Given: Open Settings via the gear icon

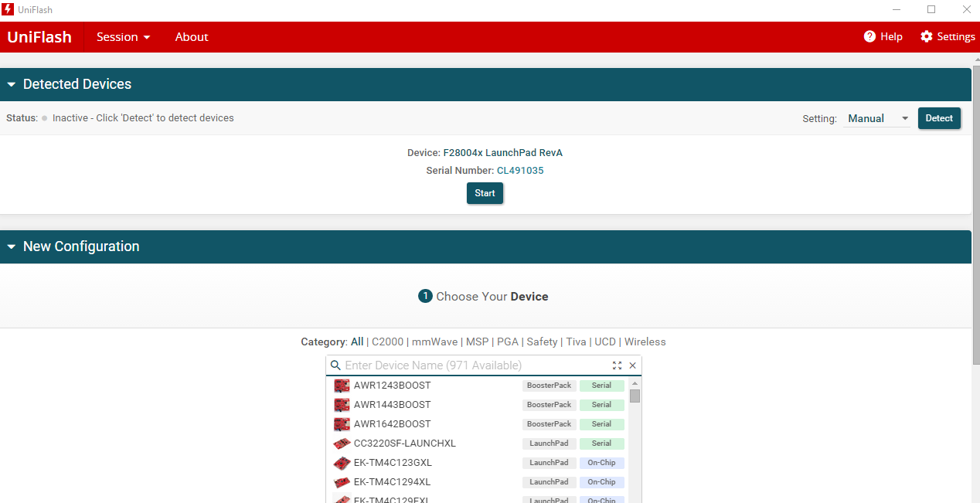Looking at the screenshot, I should pos(927,37).
